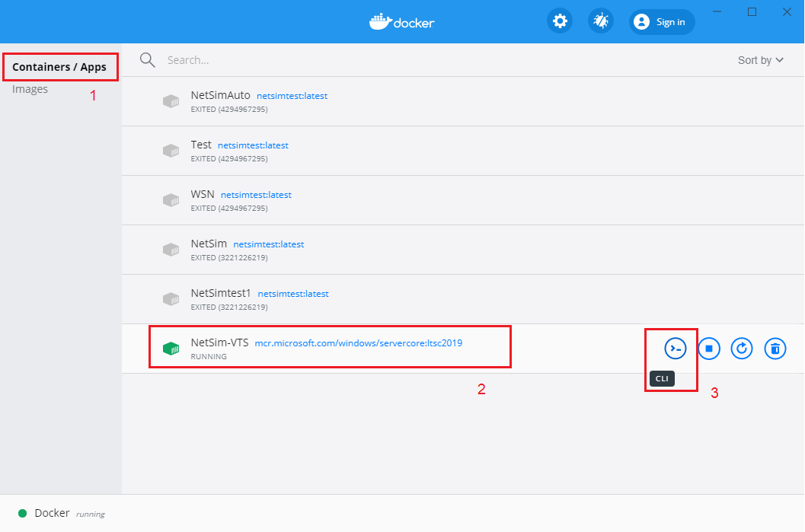Open NetSimAuto's netsimtest:latest image link

(292, 96)
